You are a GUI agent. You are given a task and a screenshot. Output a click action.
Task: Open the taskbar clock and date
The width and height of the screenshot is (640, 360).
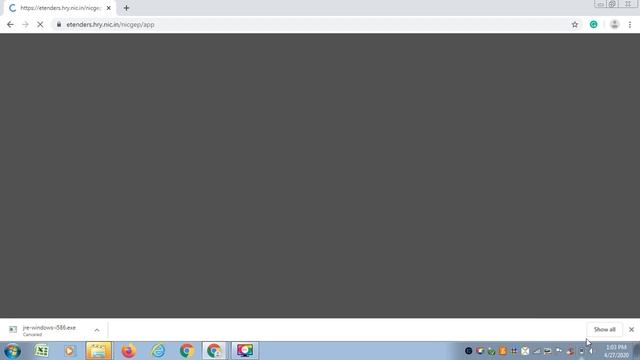616,351
